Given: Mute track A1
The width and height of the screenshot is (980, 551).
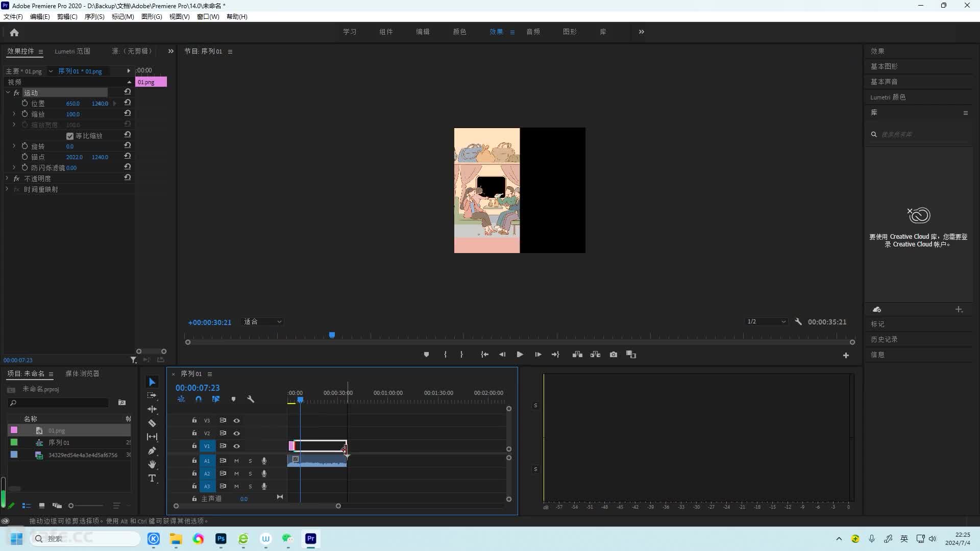Looking at the screenshot, I should [x=236, y=461].
